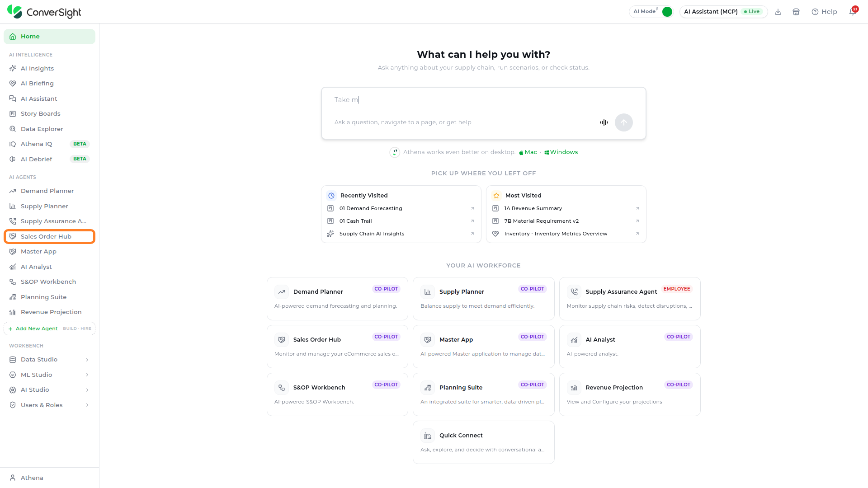Click the Windows download link
Image resolution: width=868 pixels, height=488 pixels.
click(x=561, y=152)
